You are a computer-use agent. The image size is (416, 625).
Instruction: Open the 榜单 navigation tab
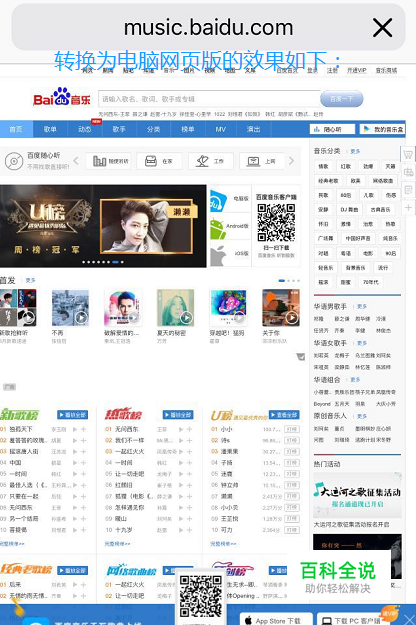click(188, 129)
